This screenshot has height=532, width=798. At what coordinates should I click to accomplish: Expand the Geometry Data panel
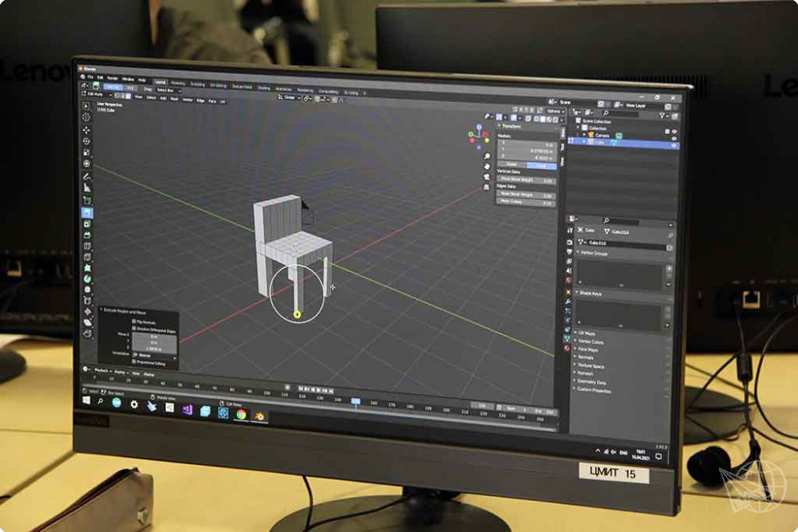click(591, 382)
